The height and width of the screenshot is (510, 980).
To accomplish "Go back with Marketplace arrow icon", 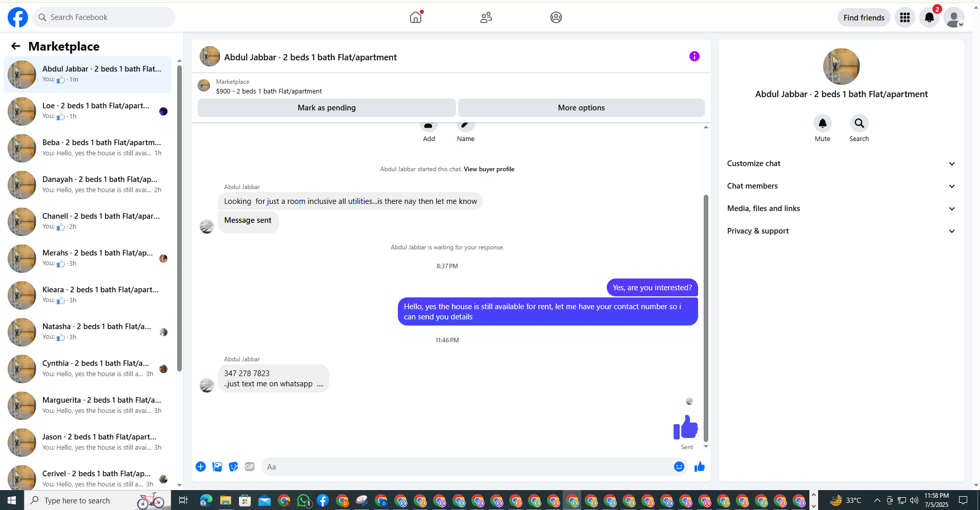I will point(16,47).
